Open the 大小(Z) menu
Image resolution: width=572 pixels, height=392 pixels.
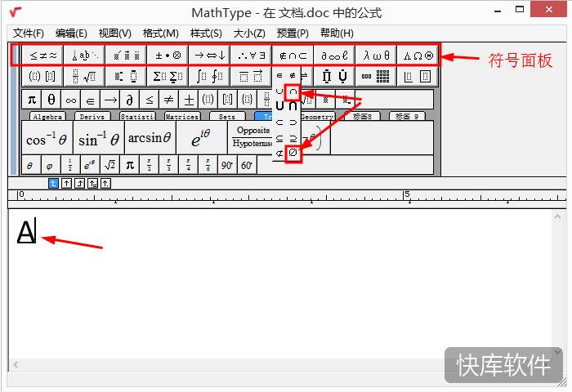[x=249, y=33]
